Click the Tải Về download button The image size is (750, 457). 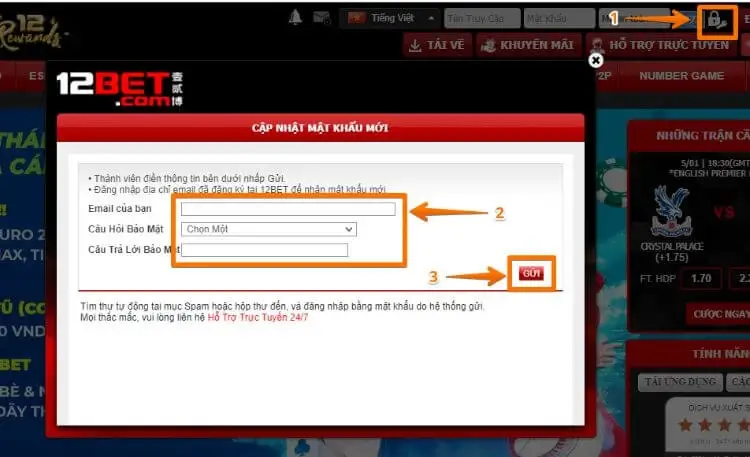point(437,45)
